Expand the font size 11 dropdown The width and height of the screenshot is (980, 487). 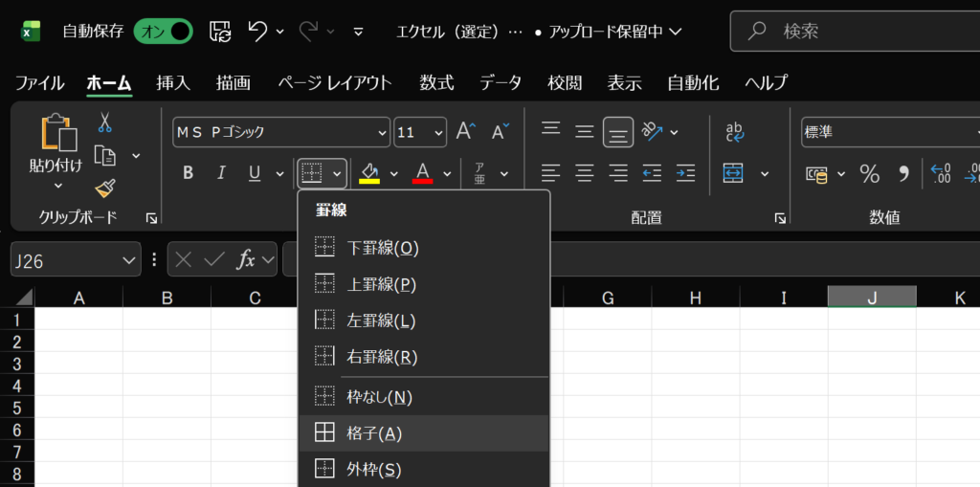tap(438, 132)
